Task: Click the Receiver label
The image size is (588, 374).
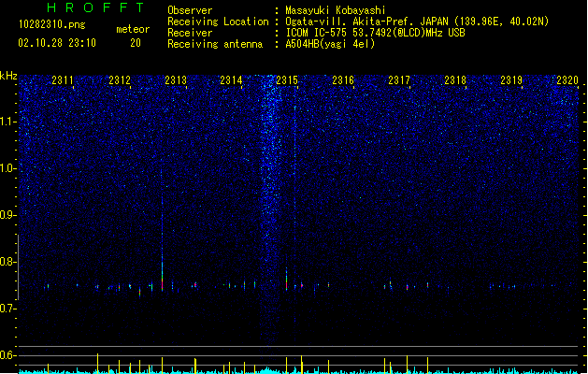Action: tap(190, 33)
